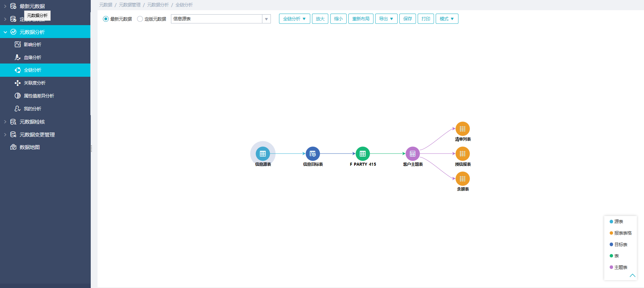The image size is (644, 288).
Task: Select the 信息目标表 target node icon
Action: pos(313,154)
